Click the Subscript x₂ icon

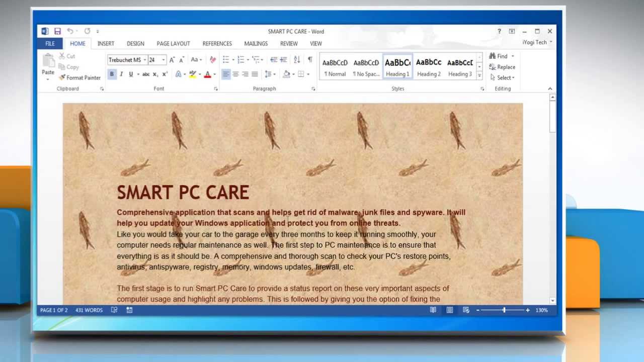[155, 74]
